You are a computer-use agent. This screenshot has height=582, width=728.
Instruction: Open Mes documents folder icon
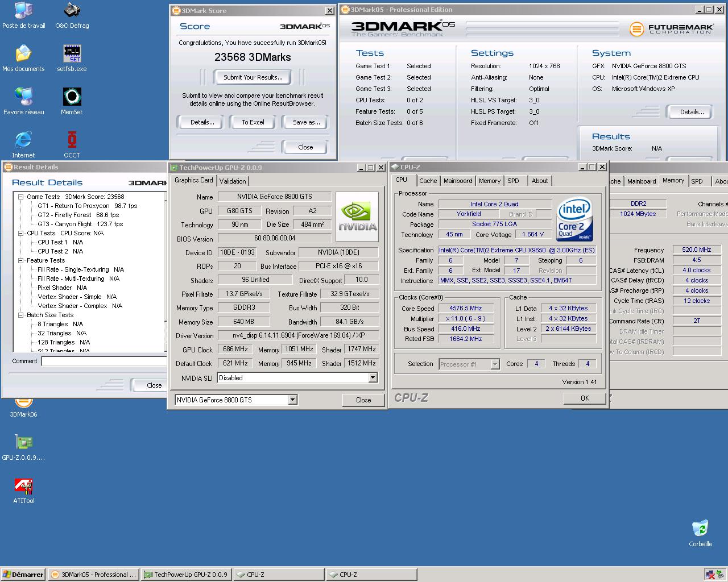click(x=23, y=59)
